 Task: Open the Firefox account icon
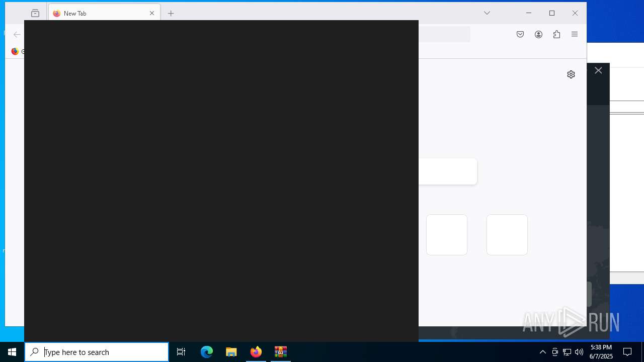[x=538, y=34]
